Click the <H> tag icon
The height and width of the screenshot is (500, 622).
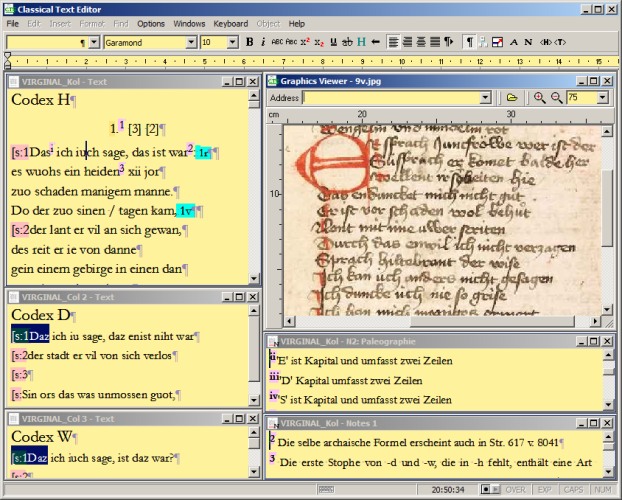click(545, 42)
